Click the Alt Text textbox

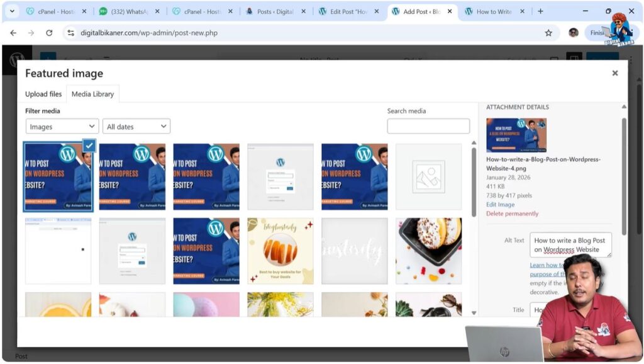click(x=570, y=245)
